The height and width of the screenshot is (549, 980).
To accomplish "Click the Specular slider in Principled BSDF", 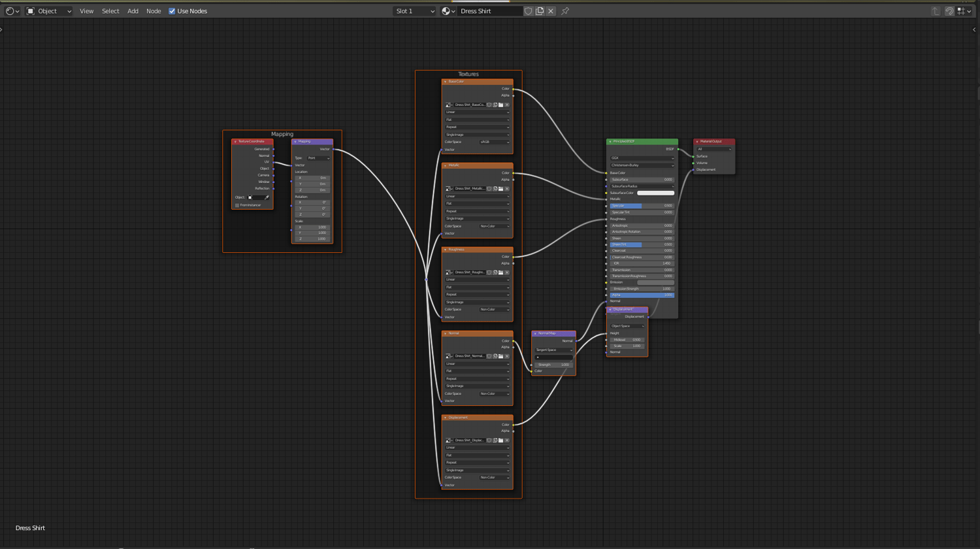I will pos(641,206).
